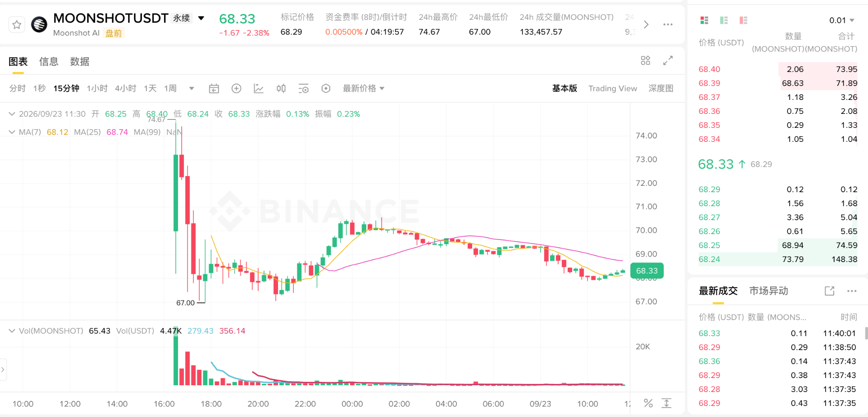Click the MA(25) 68.74 indicator label
This screenshot has width=868, height=417.
click(x=101, y=132)
